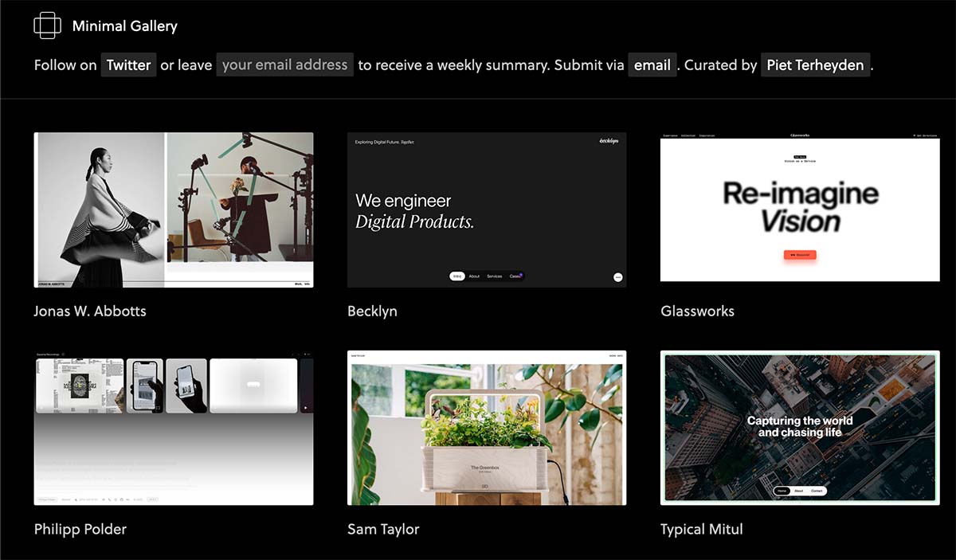
Task: Open the Jonas W. Abbotts thumbnail
Action: click(174, 210)
